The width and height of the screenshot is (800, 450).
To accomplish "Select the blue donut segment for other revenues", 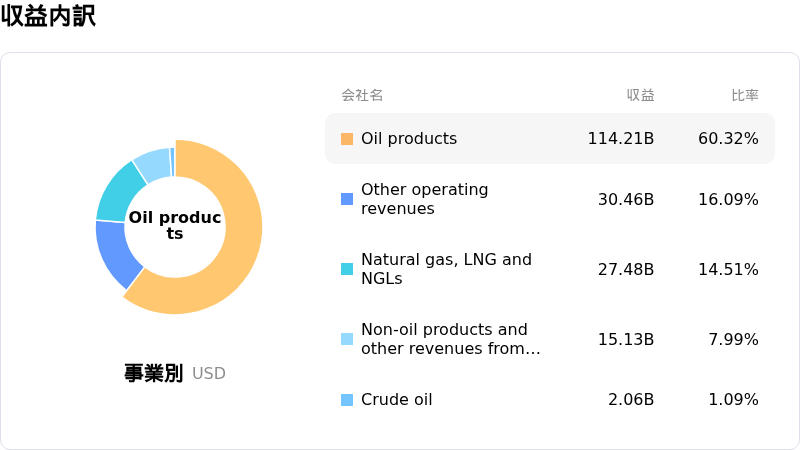I will (115, 252).
